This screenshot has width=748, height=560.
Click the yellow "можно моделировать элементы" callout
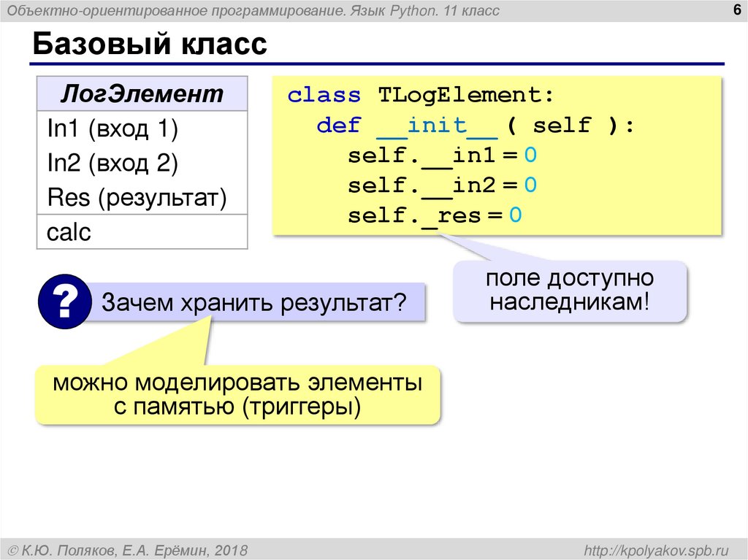(x=237, y=394)
